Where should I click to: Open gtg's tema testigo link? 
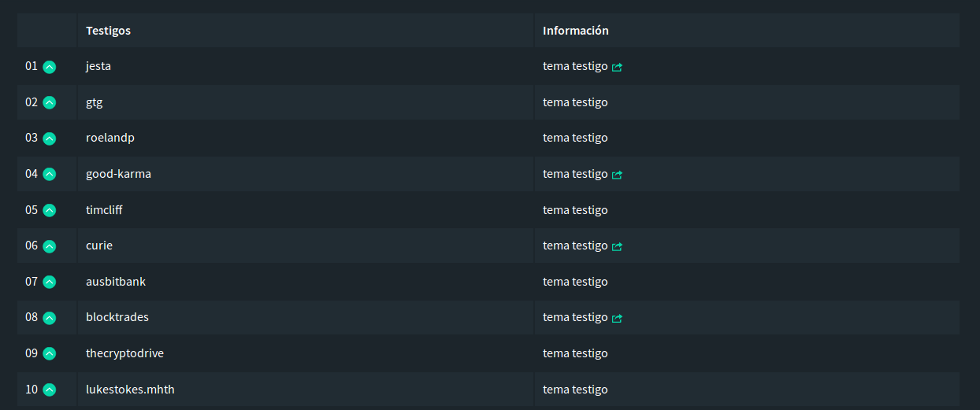coord(575,102)
